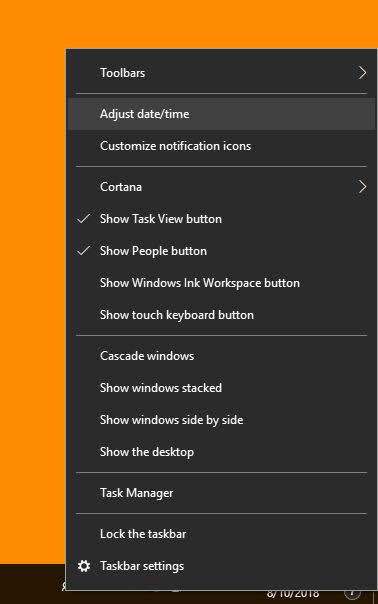Click the notification icon in taskbar corner
Screen dimensions: 378x604
click(352, 594)
